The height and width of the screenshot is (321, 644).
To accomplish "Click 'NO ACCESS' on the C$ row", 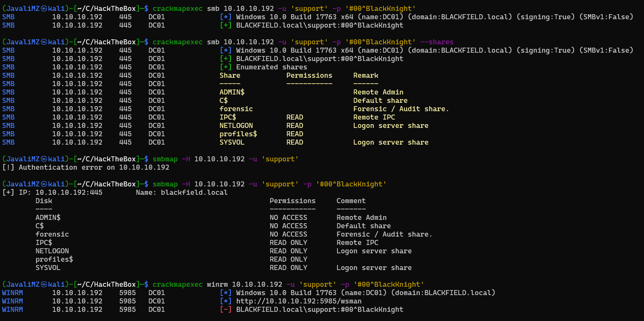I will point(289,226).
